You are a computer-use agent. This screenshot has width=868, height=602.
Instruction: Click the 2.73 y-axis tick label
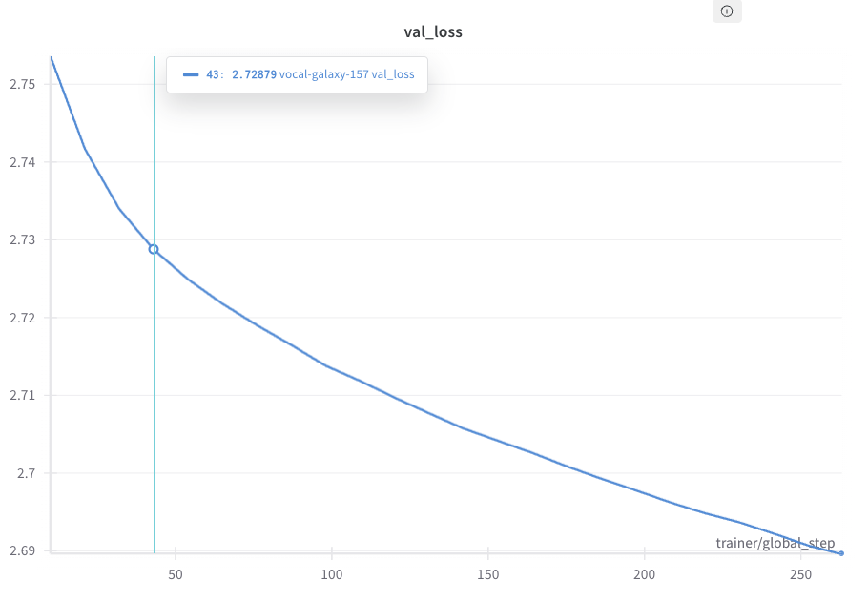pyautogui.click(x=22, y=240)
